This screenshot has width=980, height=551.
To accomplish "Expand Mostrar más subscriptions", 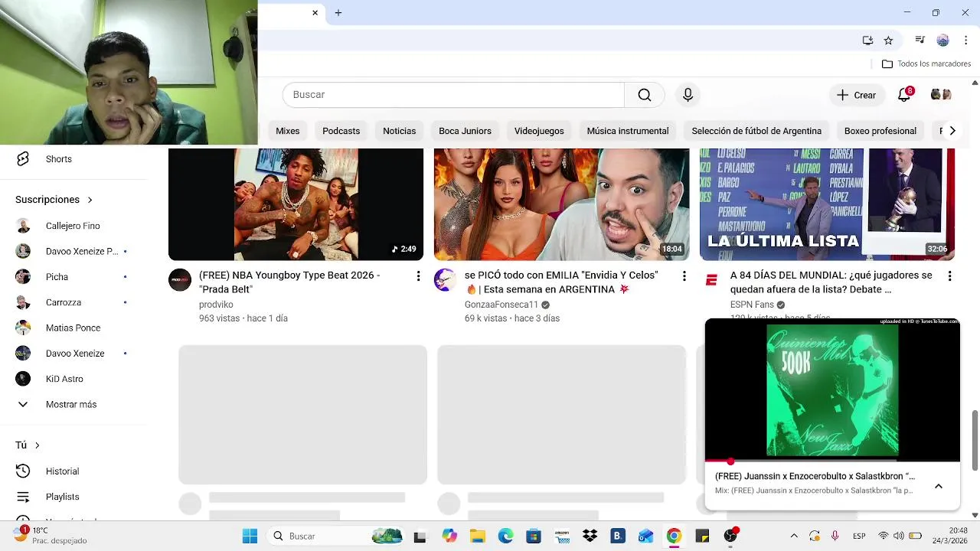I will pyautogui.click(x=73, y=404).
